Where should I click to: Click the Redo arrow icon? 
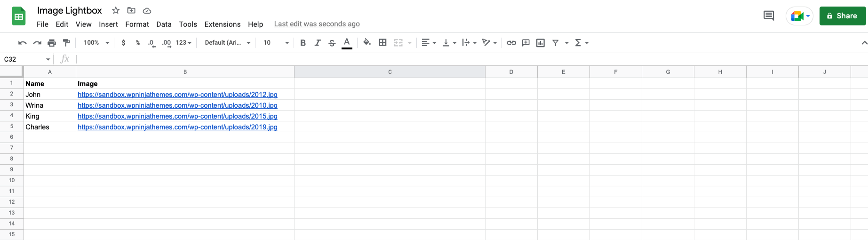37,43
